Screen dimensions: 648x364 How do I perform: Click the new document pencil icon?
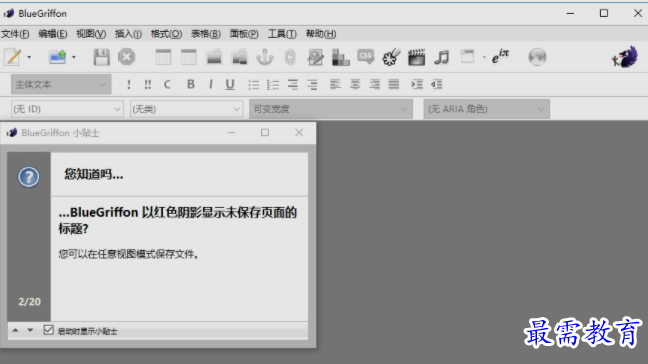click(x=13, y=57)
